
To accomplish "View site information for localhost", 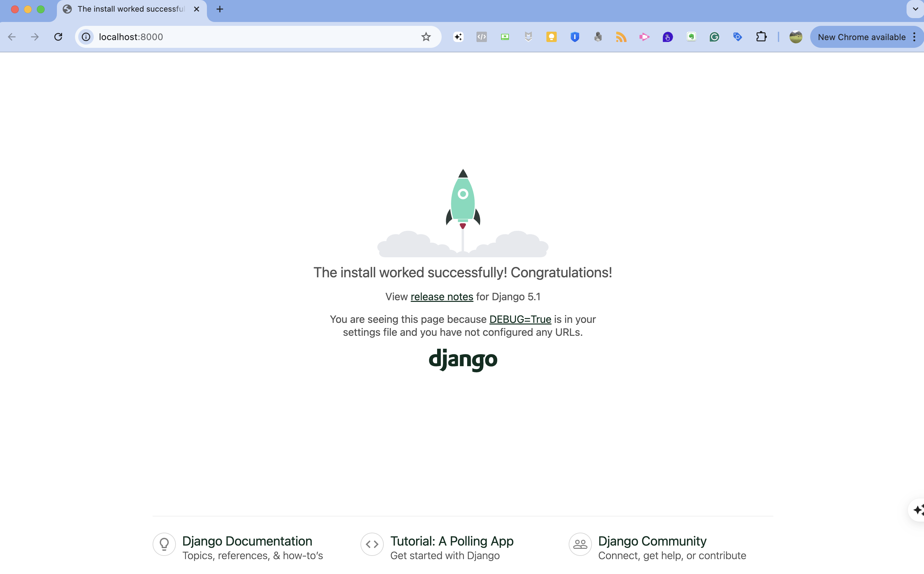I will coord(86,37).
